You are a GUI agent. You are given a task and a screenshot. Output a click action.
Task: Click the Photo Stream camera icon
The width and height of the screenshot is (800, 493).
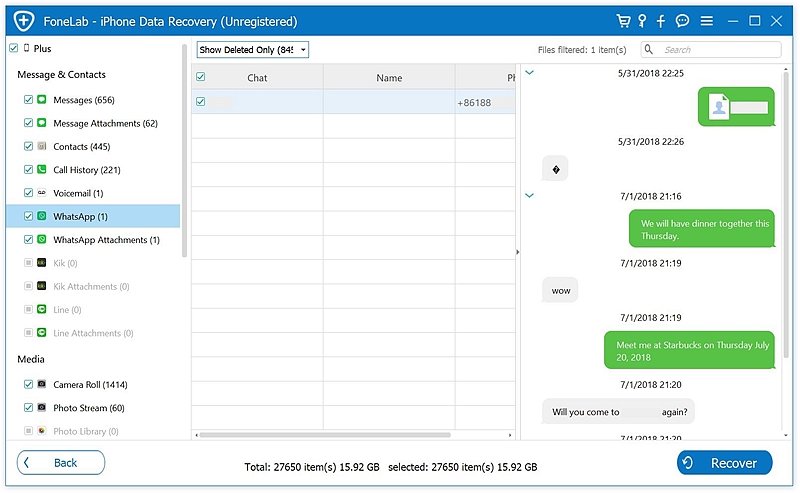click(x=42, y=408)
